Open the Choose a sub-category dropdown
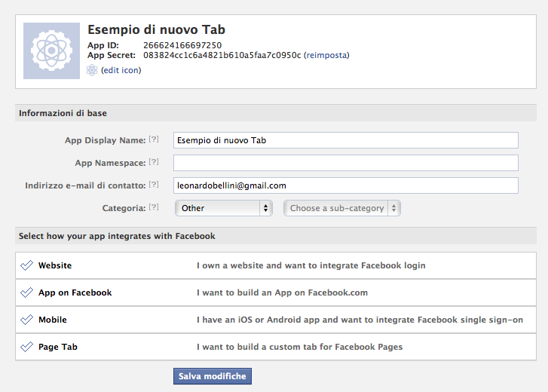The height and width of the screenshot is (392, 548). 342,208
